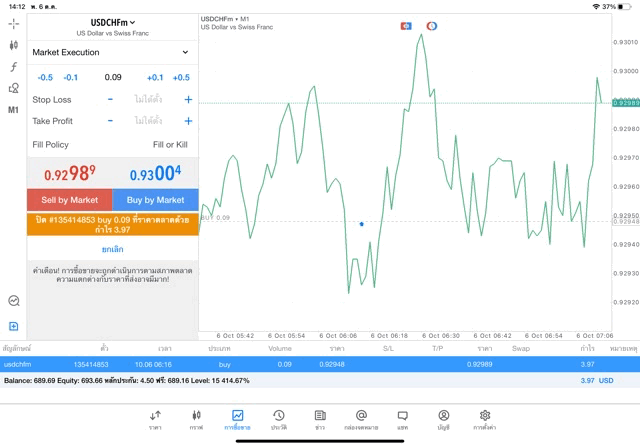Image resolution: width=640 pixels, height=447 pixels.
Task: Click Buy by Market button
Action: [156, 200]
